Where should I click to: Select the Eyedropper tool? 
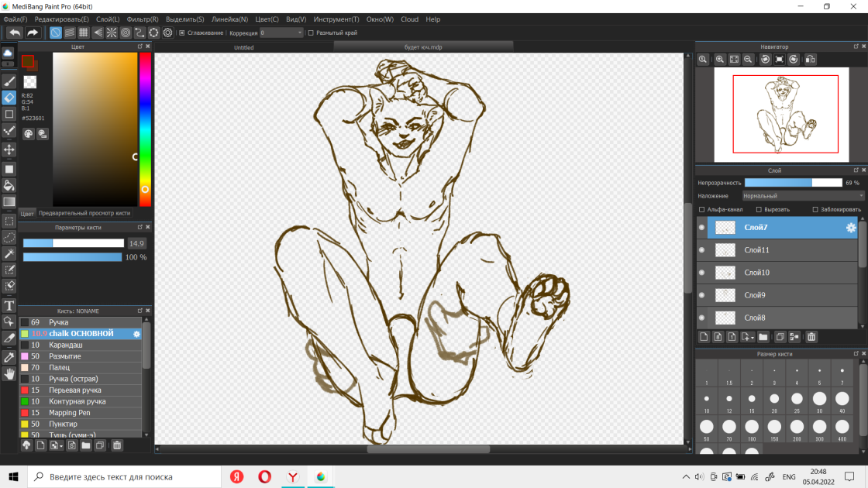(x=9, y=357)
